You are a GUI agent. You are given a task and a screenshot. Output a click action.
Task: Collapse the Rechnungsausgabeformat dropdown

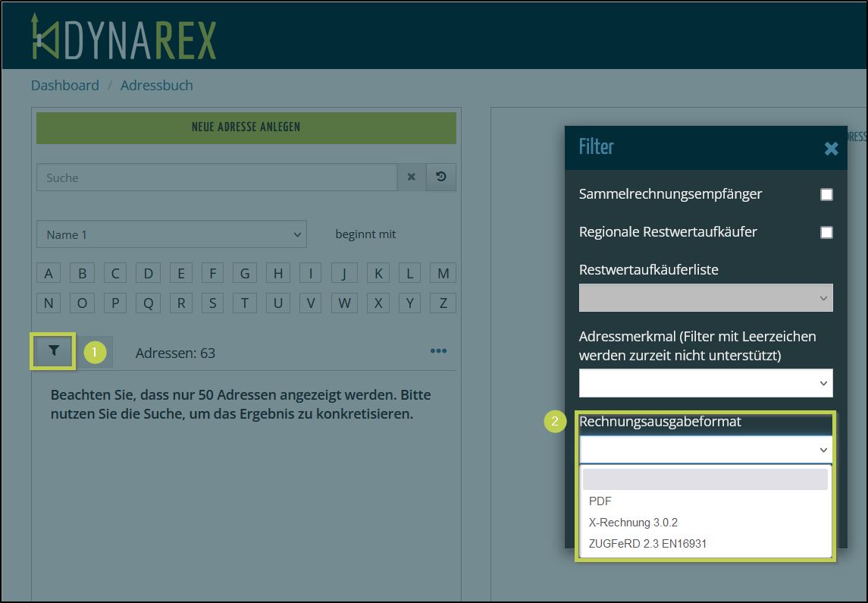tap(705, 451)
